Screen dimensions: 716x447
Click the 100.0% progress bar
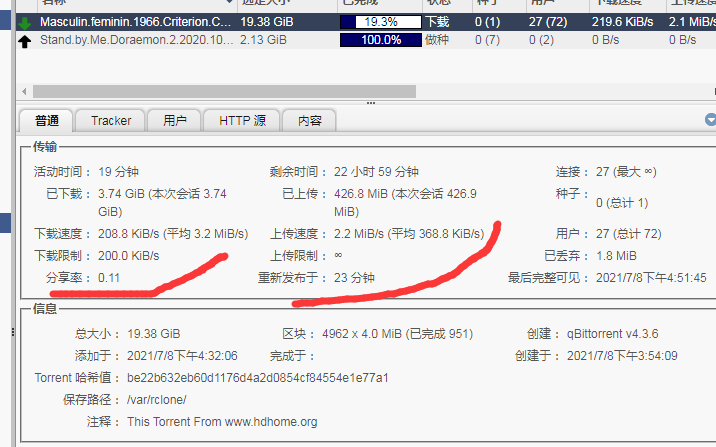(380, 40)
